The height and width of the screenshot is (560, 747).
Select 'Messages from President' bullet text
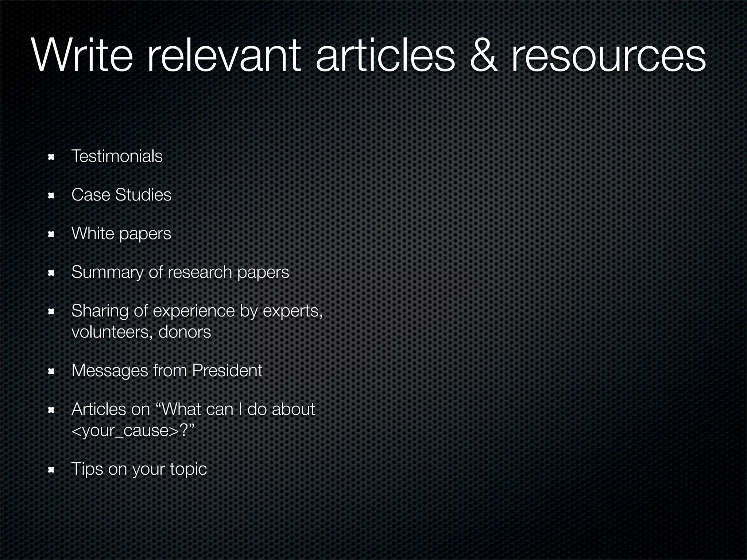pos(167,370)
